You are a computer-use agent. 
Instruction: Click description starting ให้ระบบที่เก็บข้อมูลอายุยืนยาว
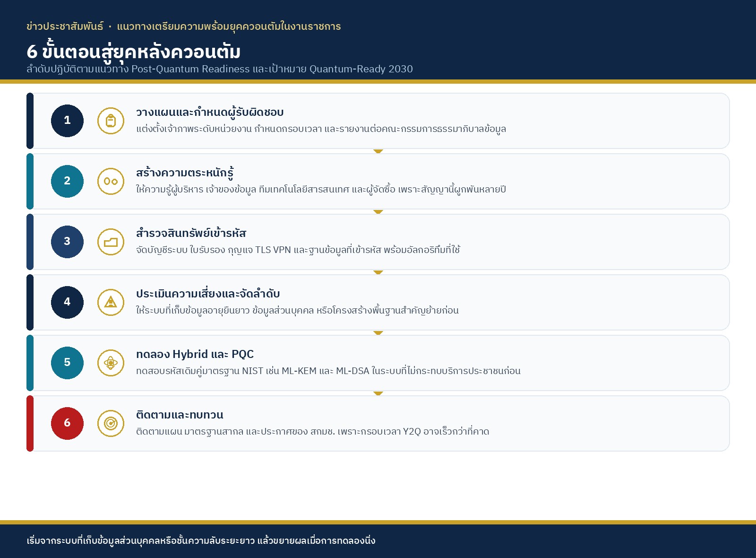(x=297, y=310)
